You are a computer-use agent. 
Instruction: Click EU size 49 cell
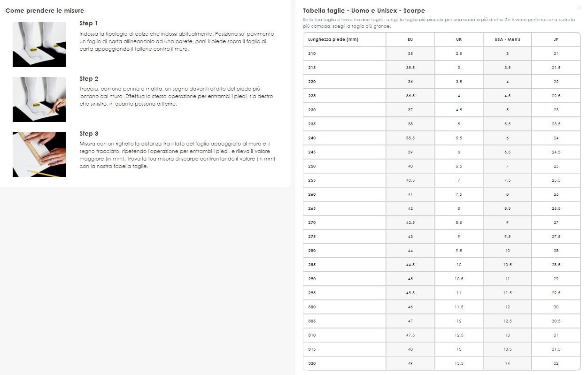pos(410,363)
